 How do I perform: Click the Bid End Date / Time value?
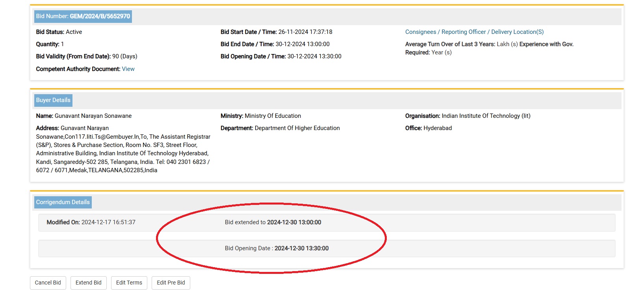pyautogui.click(x=302, y=44)
